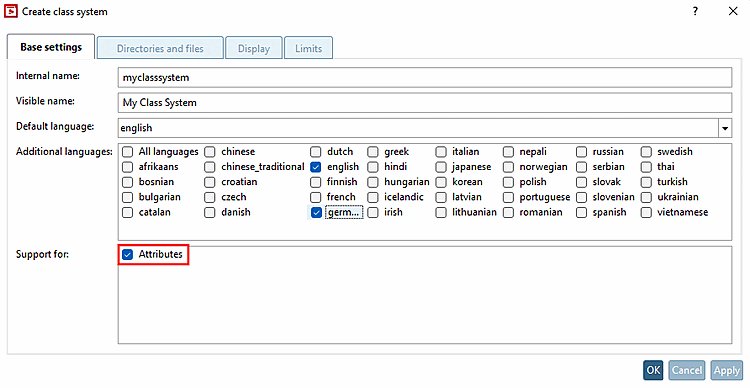
Task: Enable the bosnian language checkbox
Action: [x=127, y=182]
